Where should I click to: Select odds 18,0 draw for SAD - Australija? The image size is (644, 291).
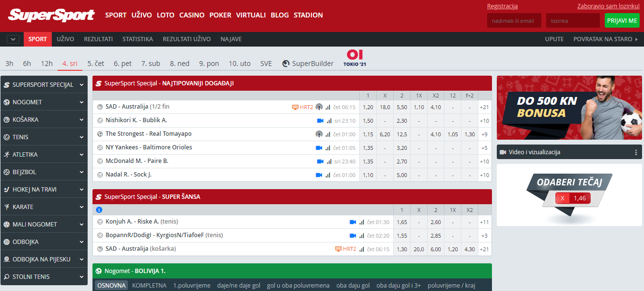point(385,107)
